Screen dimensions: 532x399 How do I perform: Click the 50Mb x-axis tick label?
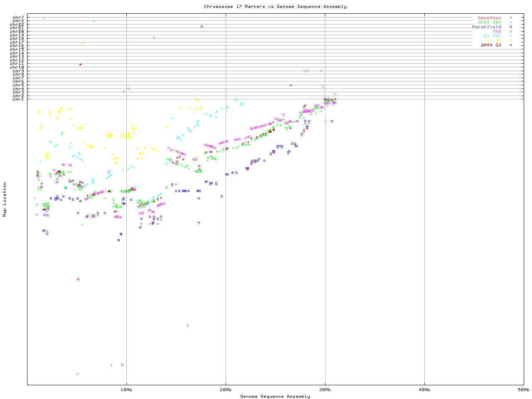tap(523, 390)
